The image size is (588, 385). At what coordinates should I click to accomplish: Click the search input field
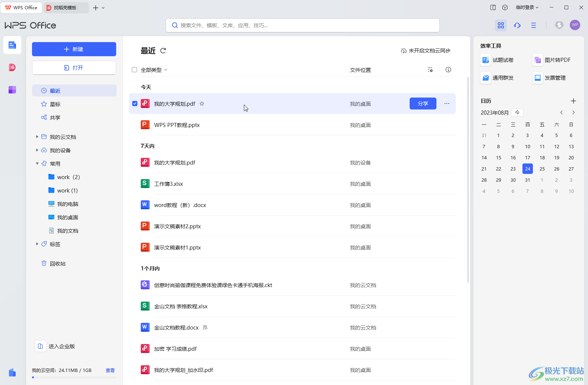click(303, 25)
